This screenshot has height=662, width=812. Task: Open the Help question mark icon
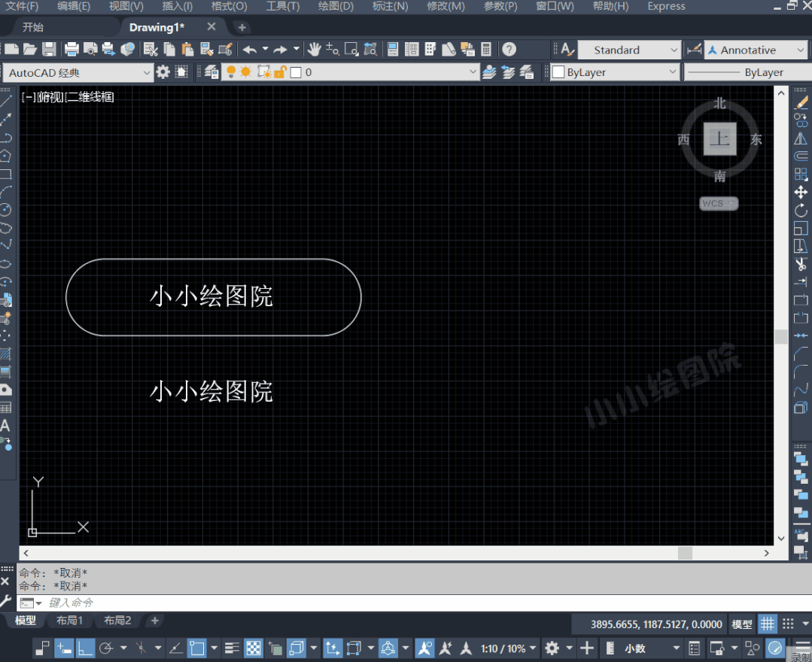tap(509, 50)
